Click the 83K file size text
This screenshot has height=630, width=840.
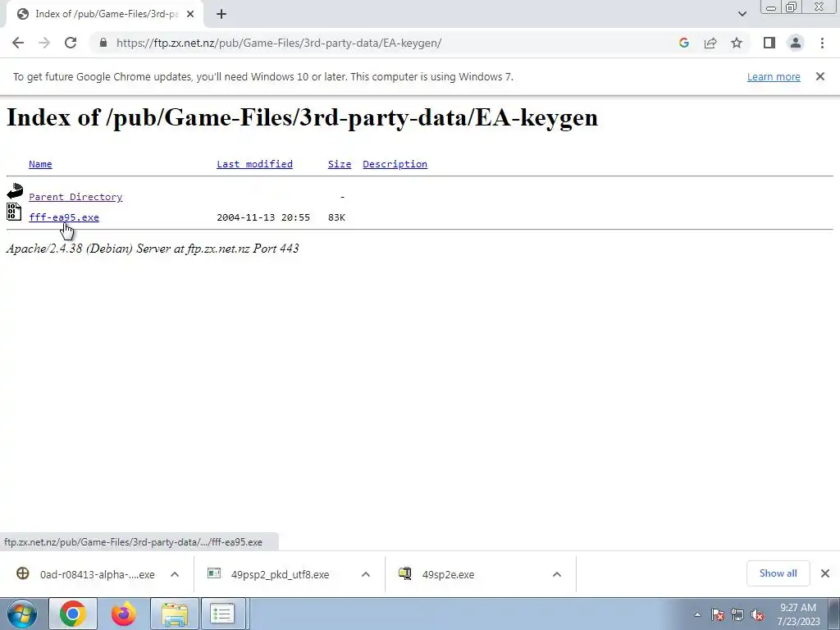tap(336, 217)
